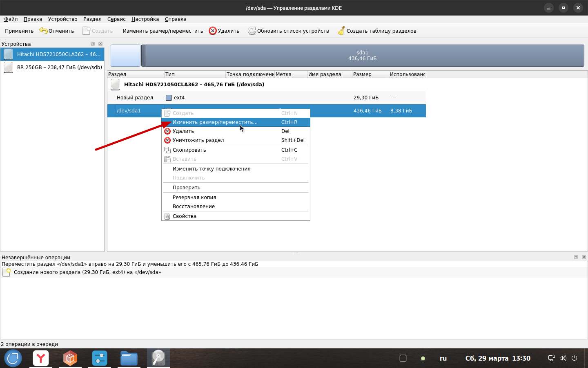Click the red Delete icon in toolbar
Image resolution: width=588 pixels, height=368 pixels.
click(x=213, y=31)
